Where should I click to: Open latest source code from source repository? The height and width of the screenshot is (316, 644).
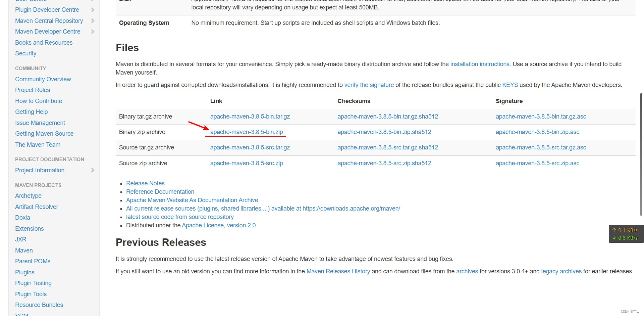pyautogui.click(x=180, y=217)
